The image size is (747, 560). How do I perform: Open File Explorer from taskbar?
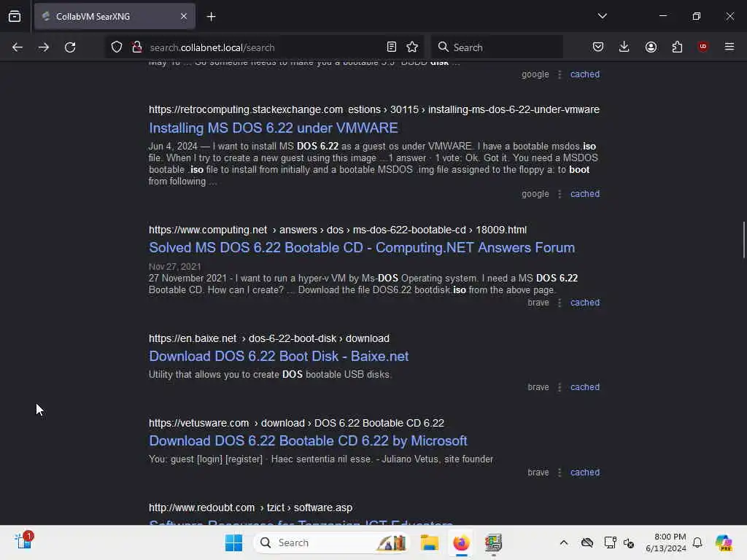(x=429, y=542)
